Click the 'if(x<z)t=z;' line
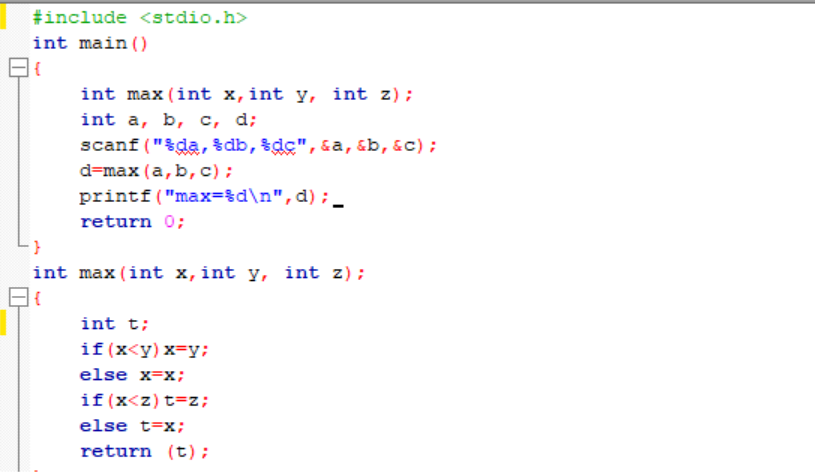Screen dimensions: 815x472 (x=144, y=400)
